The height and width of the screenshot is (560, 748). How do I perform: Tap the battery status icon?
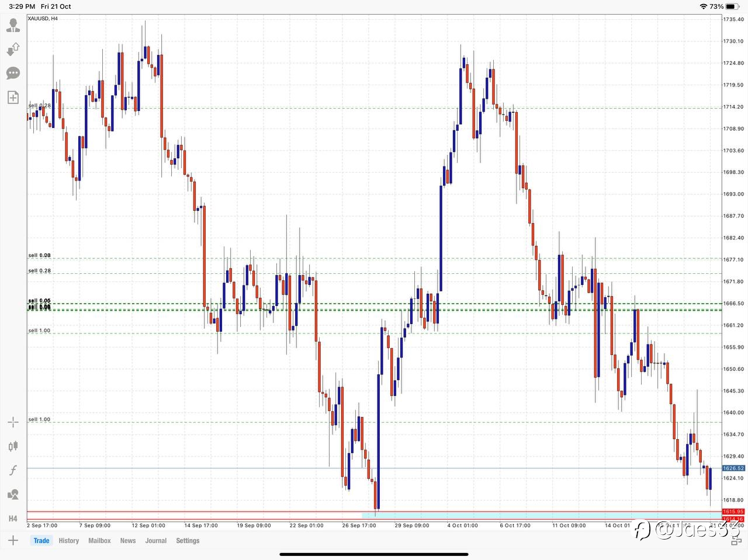click(x=733, y=6)
